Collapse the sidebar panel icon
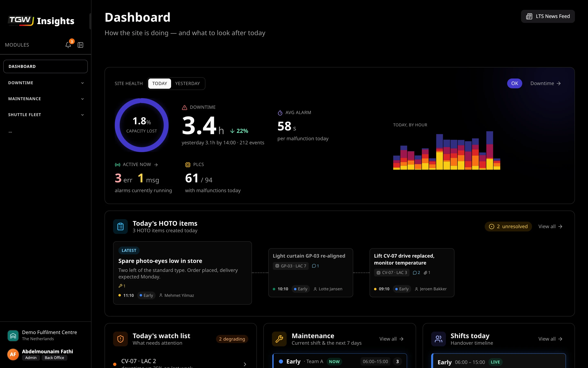 tap(80, 45)
